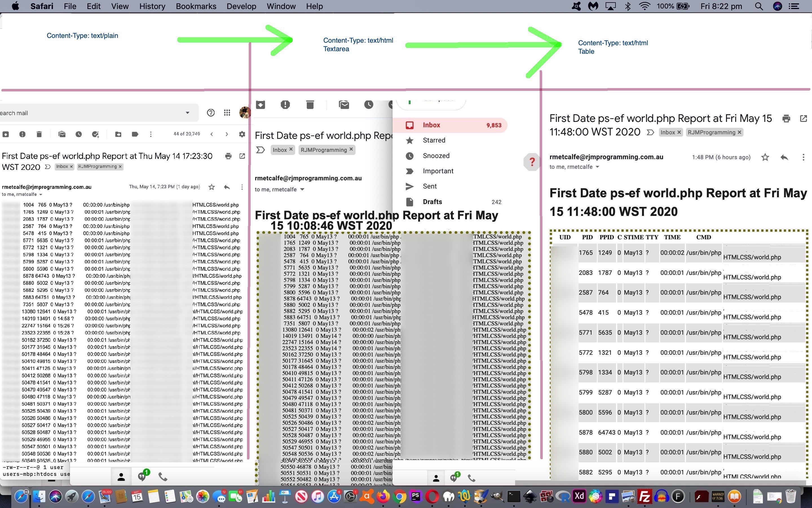Go to older conversation arrow
812x508 pixels.
tap(227, 134)
